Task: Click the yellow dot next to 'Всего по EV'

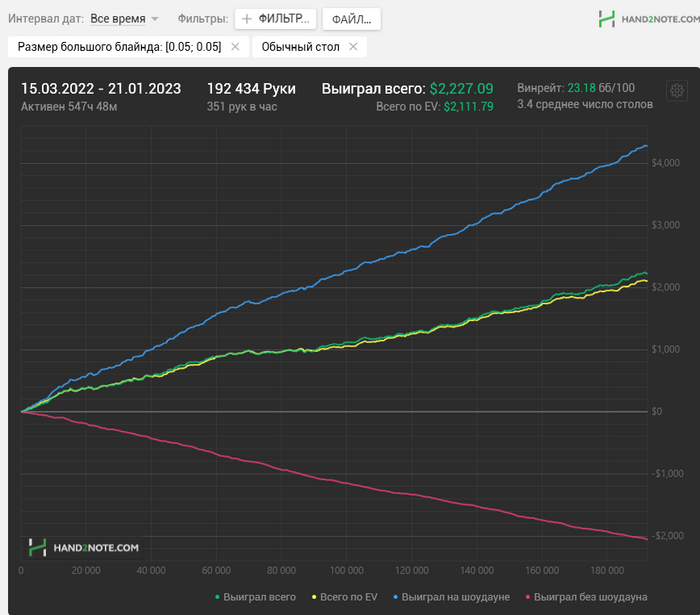Action: click(x=314, y=597)
